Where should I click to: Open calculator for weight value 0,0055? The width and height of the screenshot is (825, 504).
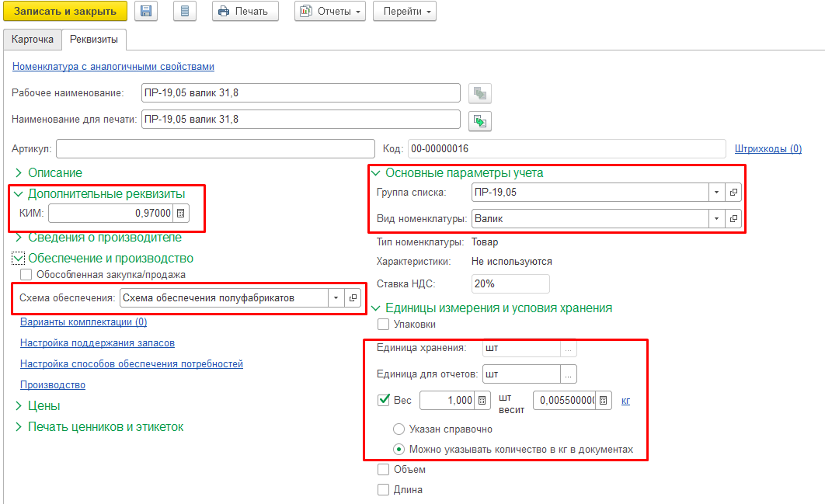click(603, 401)
